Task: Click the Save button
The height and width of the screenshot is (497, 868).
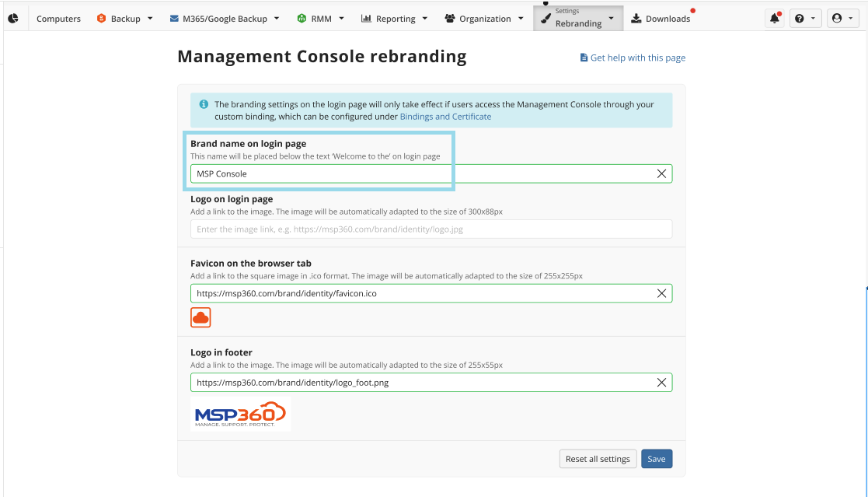Action: (x=657, y=459)
